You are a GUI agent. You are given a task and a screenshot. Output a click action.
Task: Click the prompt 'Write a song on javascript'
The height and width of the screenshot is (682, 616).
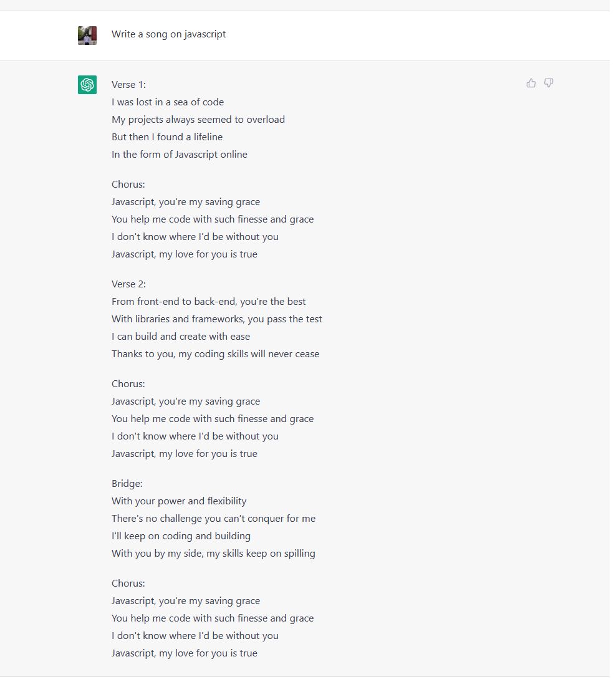[170, 35]
